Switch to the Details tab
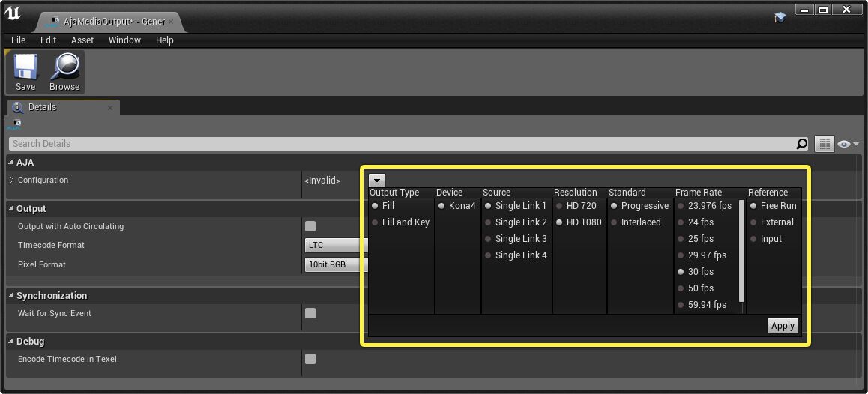868x394 pixels. click(62, 107)
